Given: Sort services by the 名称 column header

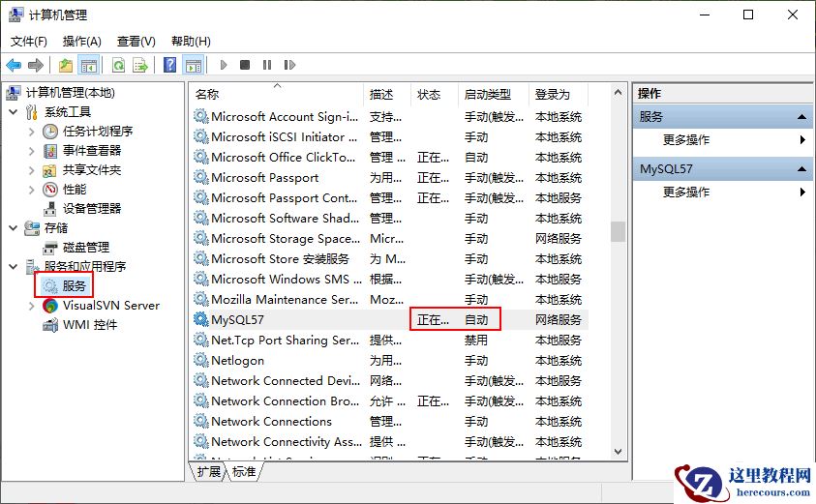Looking at the screenshot, I should 276,94.
